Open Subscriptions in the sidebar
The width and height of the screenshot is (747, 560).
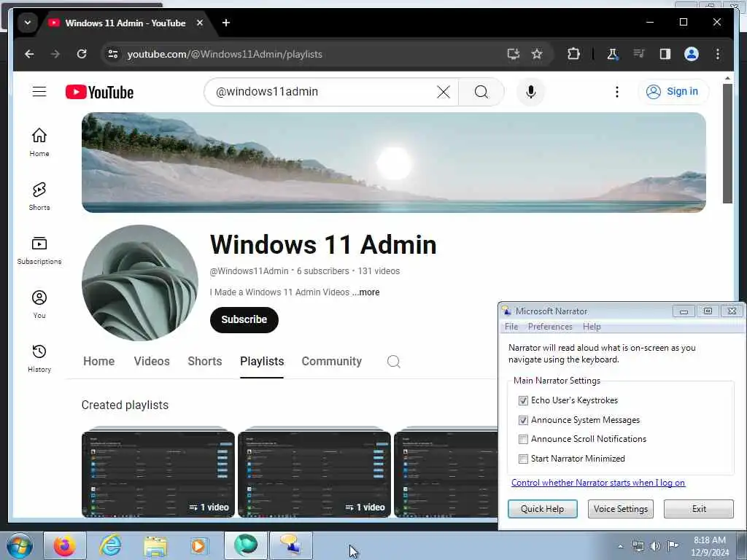39,251
